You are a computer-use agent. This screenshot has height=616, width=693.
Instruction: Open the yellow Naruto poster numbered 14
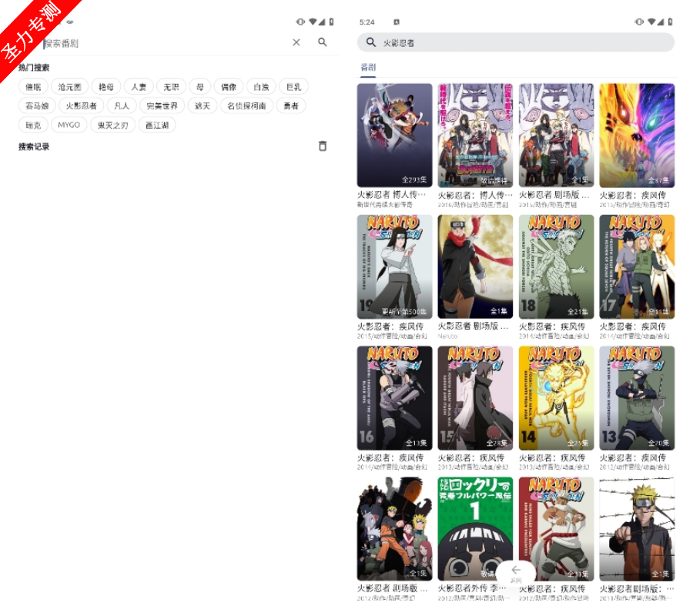pyautogui.click(x=556, y=398)
